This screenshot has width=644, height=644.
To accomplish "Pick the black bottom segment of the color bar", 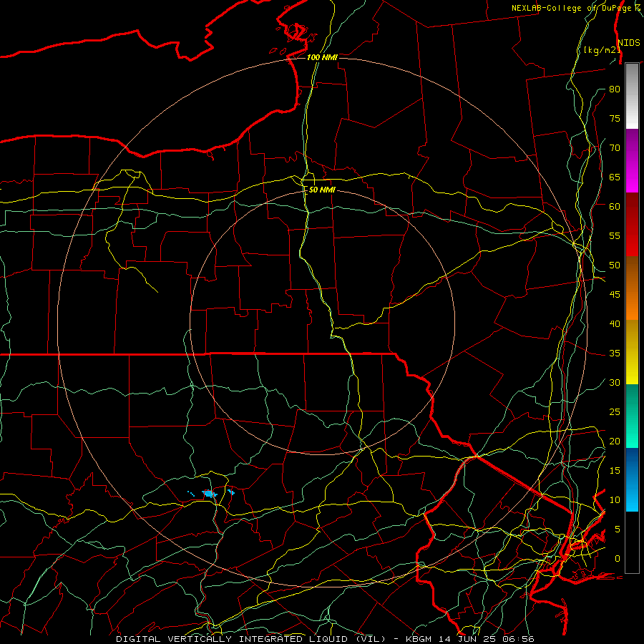I will coord(632,542).
